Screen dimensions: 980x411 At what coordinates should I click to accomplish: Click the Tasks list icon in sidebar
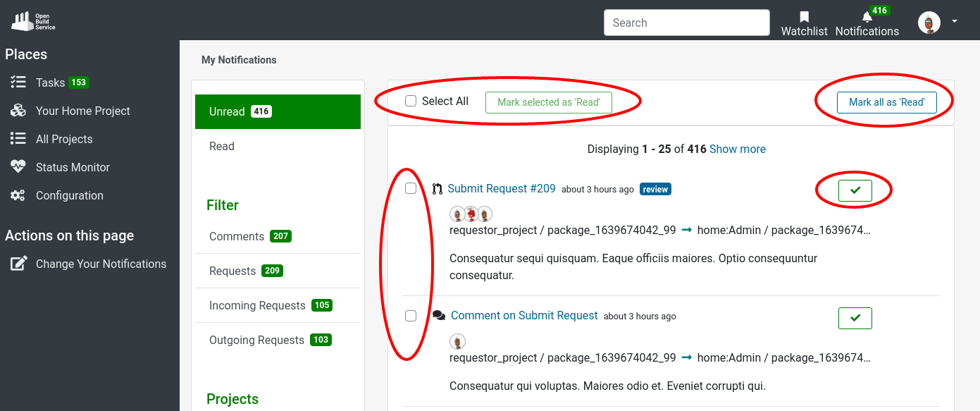pos(18,82)
